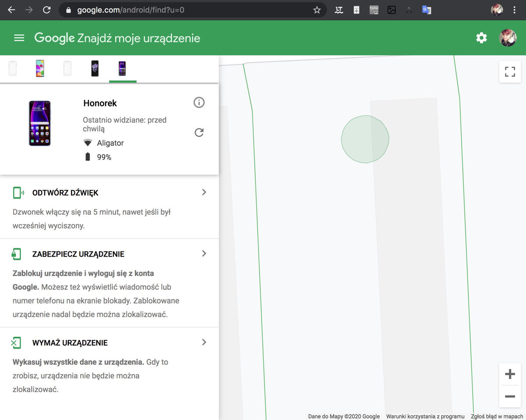Click Zgłoś błąd w mapach link
Image resolution: width=526 pixels, height=420 pixels.
pos(498,416)
